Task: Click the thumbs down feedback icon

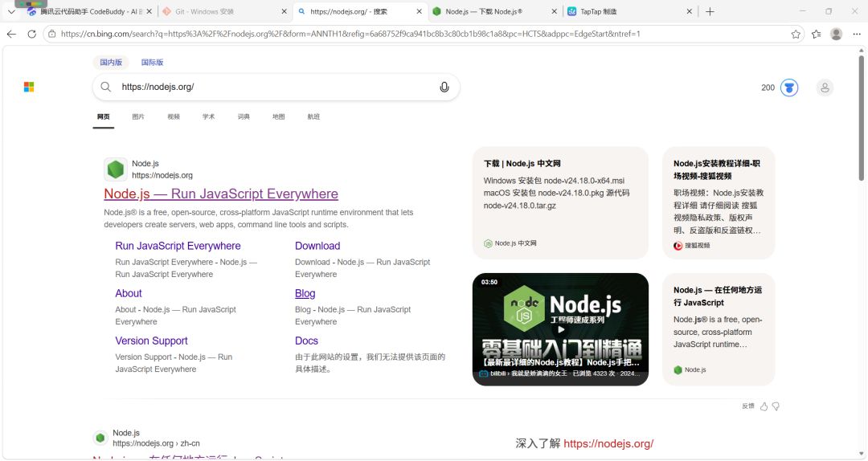Action: coord(776,406)
